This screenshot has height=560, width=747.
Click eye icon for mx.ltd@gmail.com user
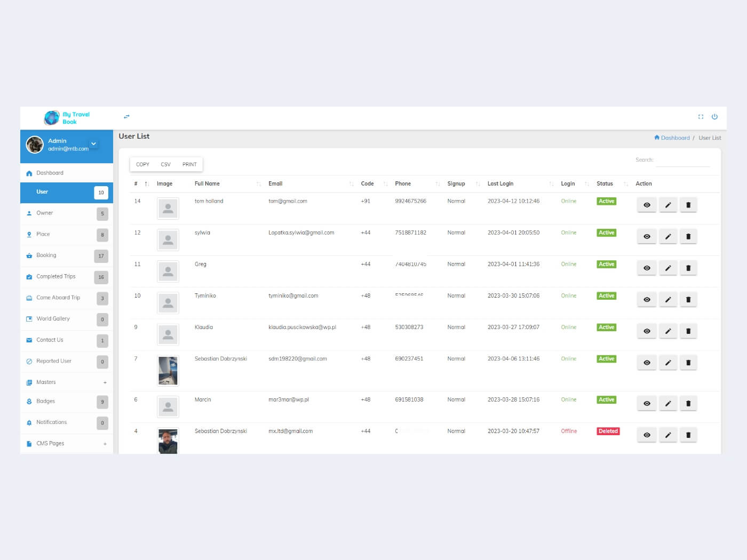point(647,435)
